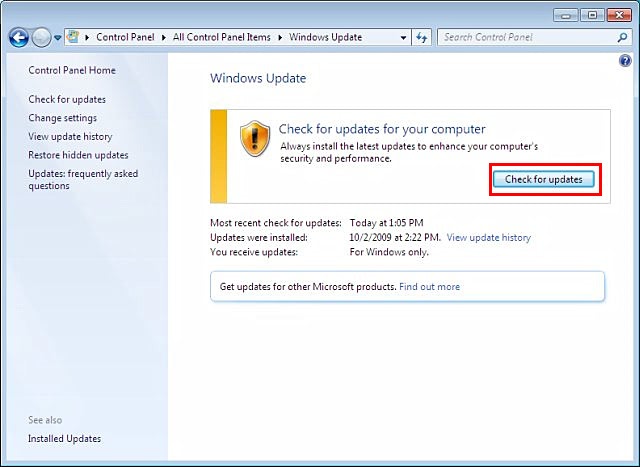The width and height of the screenshot is (640, 467).
Task: Click the search magnifier icon
Action: coord(622,38)
